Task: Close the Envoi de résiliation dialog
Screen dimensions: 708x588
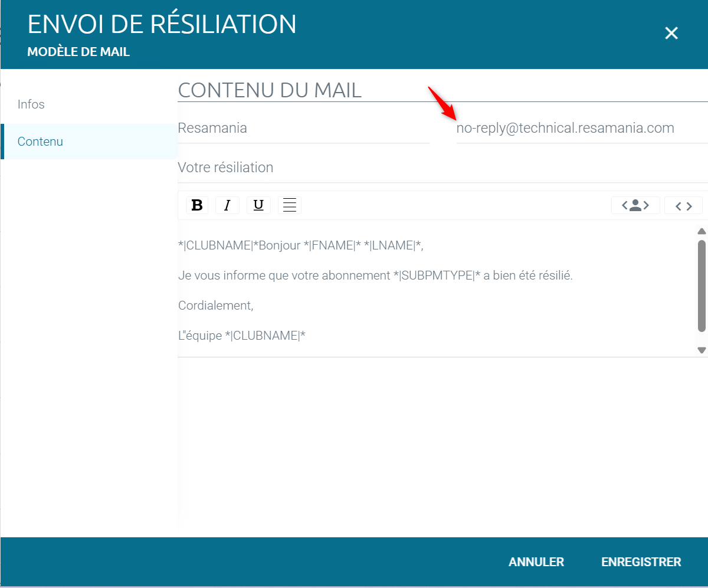Action: [x=671, y=34]
